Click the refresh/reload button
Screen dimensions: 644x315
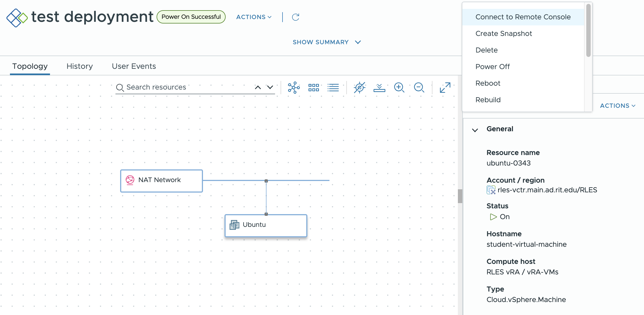click(295, 17)
